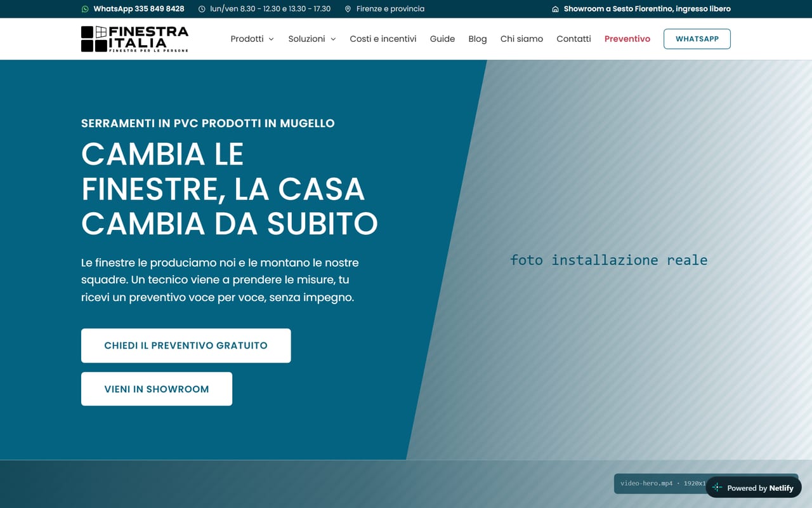Screen dimensions: 812x508
Task: Click the Firenze e provincia text
Action: pyautogui.click(x=390, y=9)
